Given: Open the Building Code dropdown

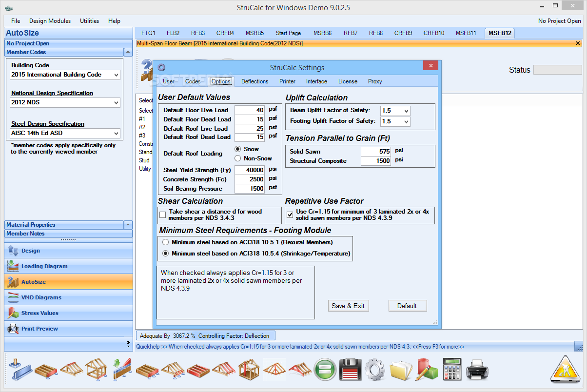Looking at the screenshot, I should pyautogui.click(x=116, y=75).
